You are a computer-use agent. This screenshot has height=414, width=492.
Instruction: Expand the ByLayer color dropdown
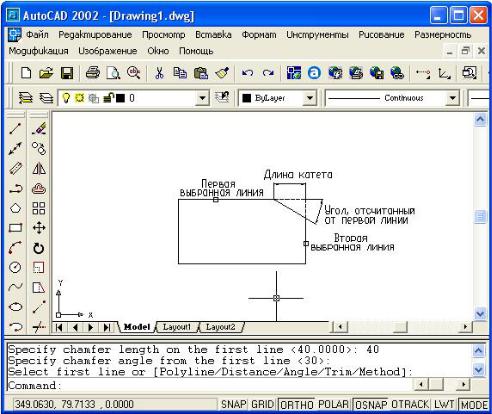(310, 98)
